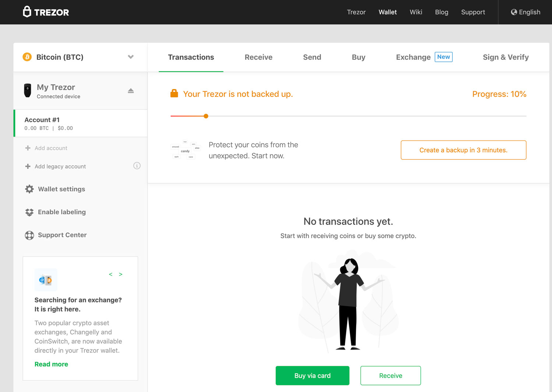Switch to the Buy tab
This screenshot has width=552, height=392.
pyautogui.click(x=358, y=57)
